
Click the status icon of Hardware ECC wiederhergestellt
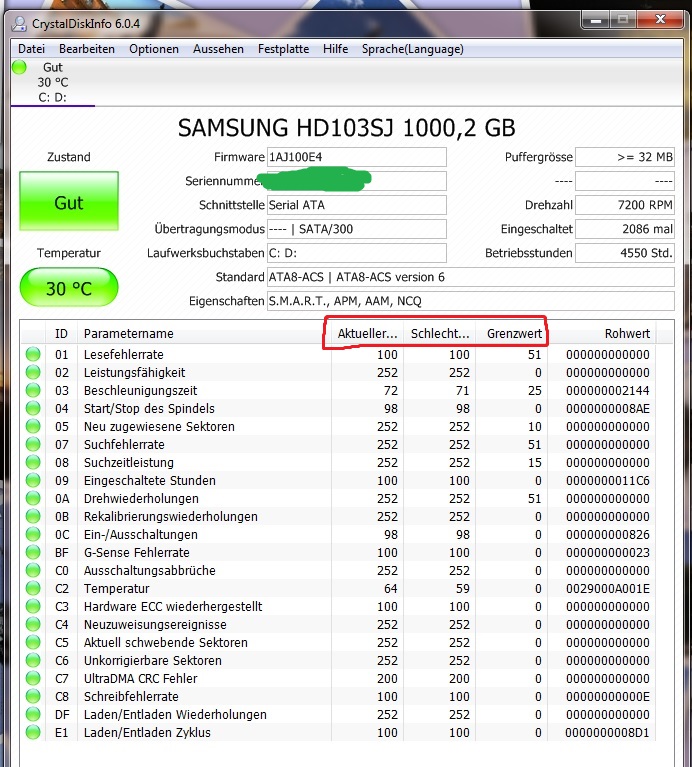coord(33,606)
